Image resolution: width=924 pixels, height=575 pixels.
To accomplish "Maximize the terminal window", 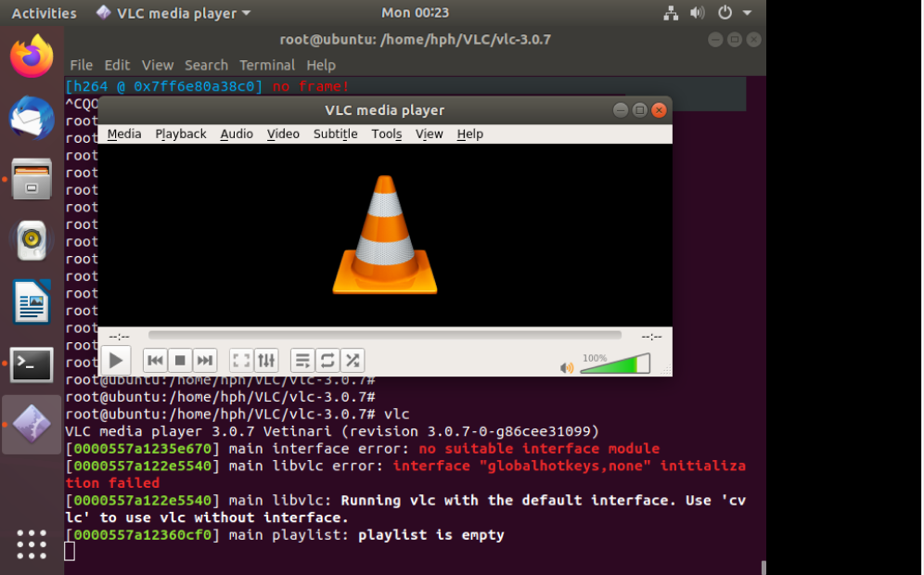I will point(734,40).
